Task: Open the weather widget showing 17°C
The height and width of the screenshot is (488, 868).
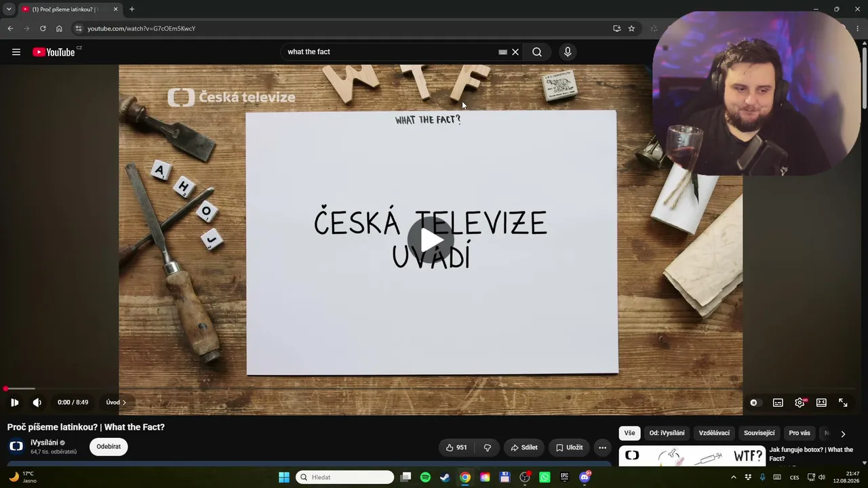Action: (x=22, y=477)
